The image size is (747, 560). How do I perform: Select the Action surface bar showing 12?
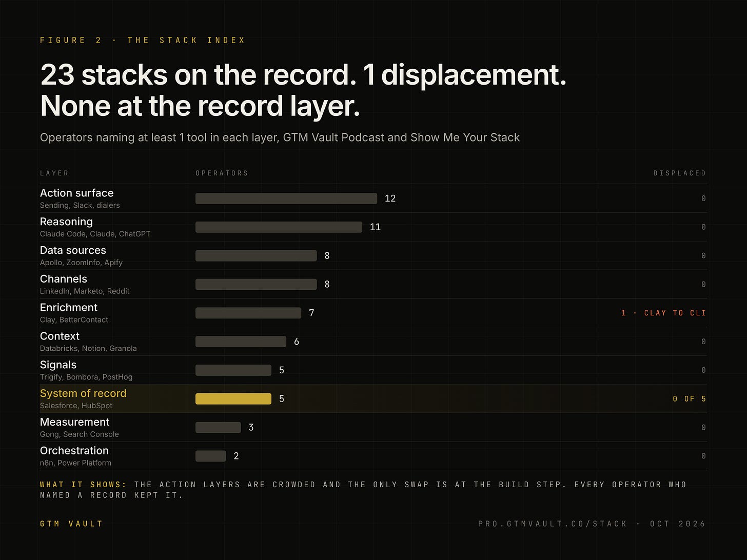[x=286, y=198]
